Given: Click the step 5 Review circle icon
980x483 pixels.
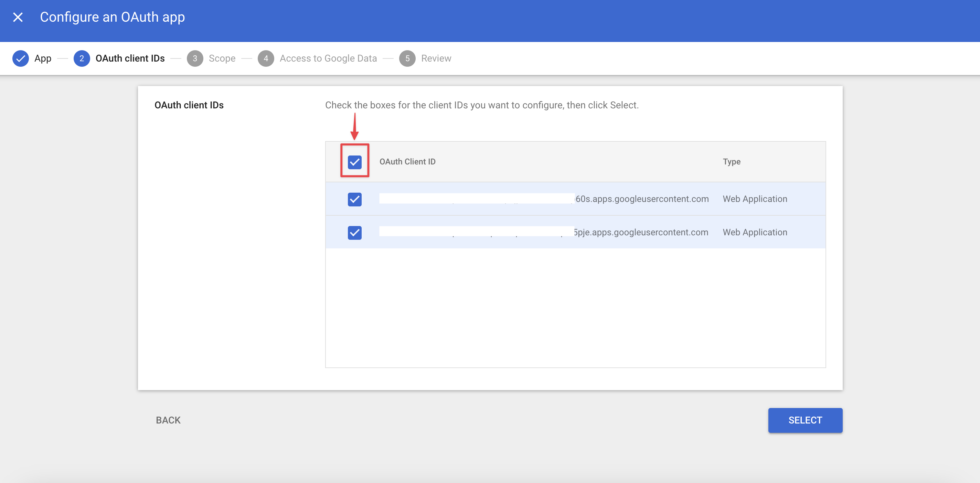Looking at the screenshot, I should [x=407, y=58].
